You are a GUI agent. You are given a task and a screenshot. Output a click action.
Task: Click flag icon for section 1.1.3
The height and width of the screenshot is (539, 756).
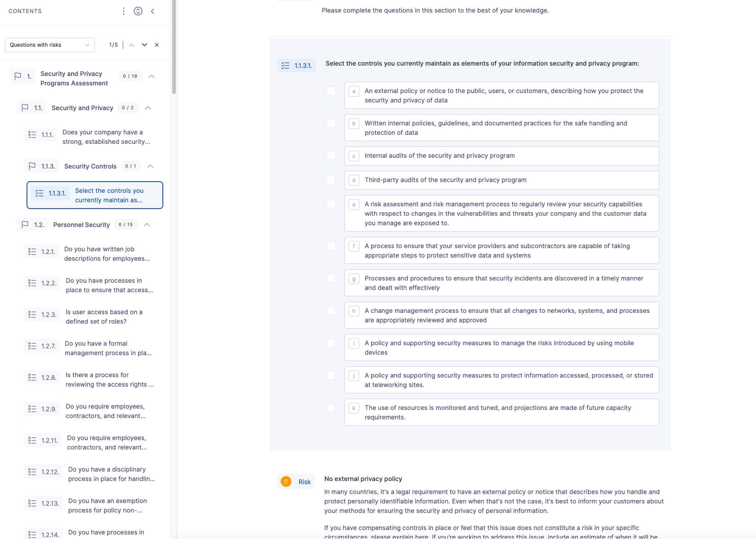(x=32, y=166)
